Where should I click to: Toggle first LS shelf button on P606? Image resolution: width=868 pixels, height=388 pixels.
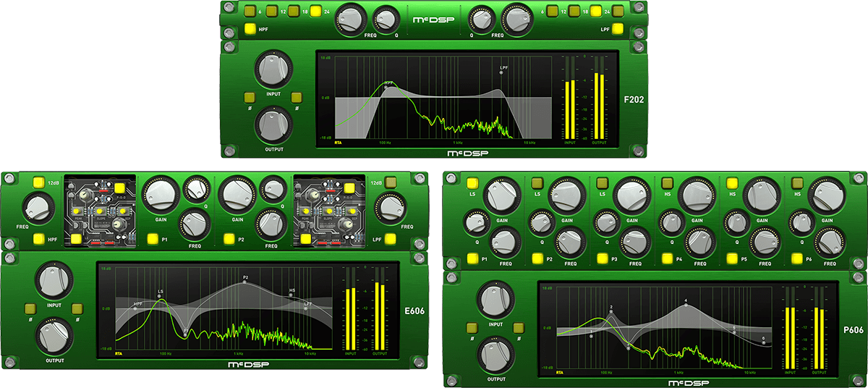click(x=473, y=183)
